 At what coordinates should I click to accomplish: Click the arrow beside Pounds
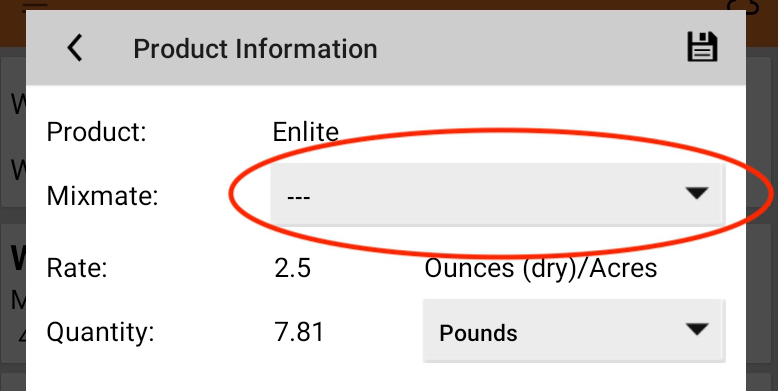(697, 329)
